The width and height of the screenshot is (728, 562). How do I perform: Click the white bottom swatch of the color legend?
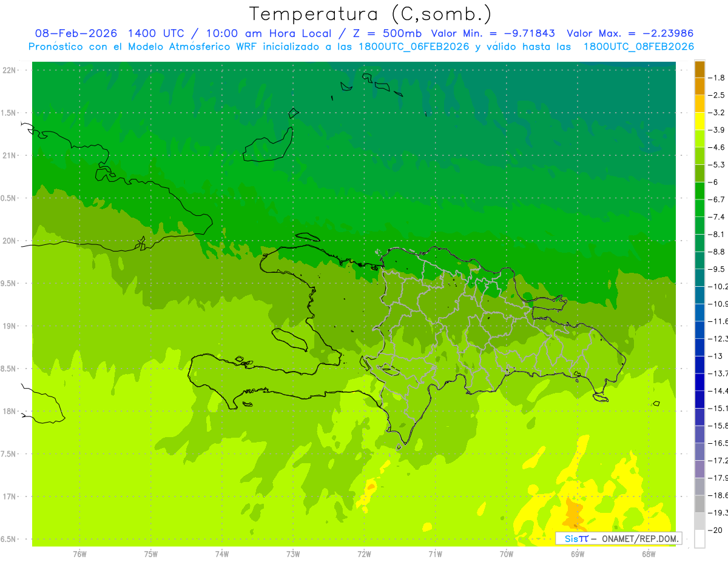699,538
